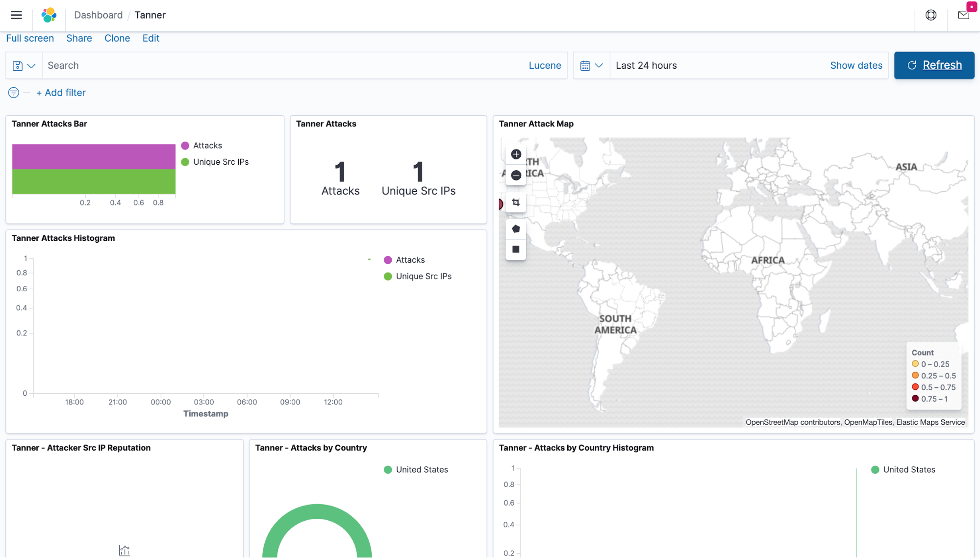This screenshot has height=558, width=980.
Task: Click the Elastic Kibana logo
Action: pos(49,15)
